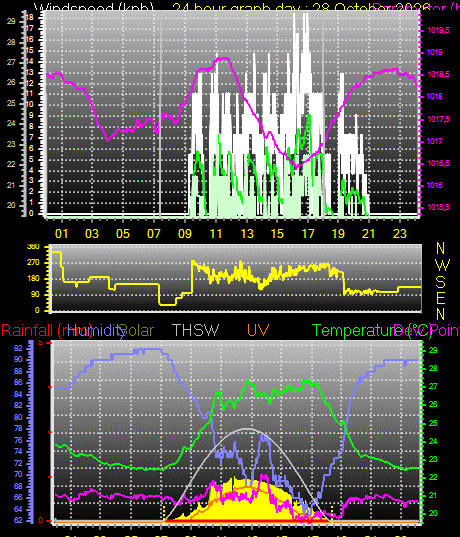
Task: Select hour 17 below the wind graph
Action: click(308, 234)
